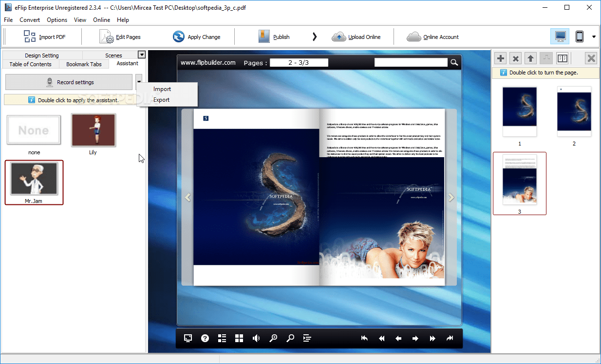Click the delete page x icon
Viewport: 601px width, 364px height.
pyautogui.click(x=515, y=58)
